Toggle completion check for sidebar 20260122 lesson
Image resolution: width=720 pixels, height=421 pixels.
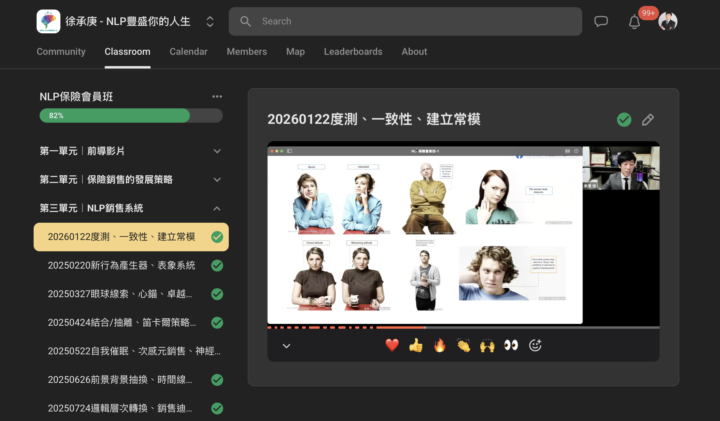click(217, 237)
